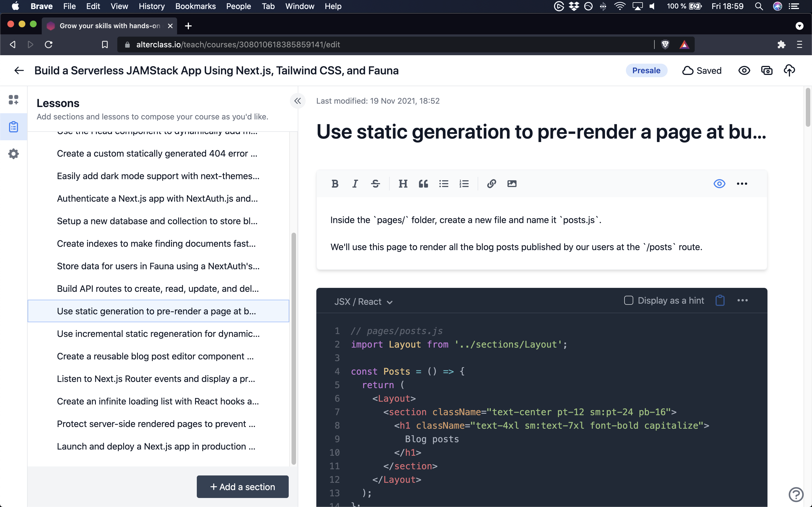Viewport: 812px width, 507px height.
Task: Enable the Display as a hint checkbox
Action: point(628,301)
